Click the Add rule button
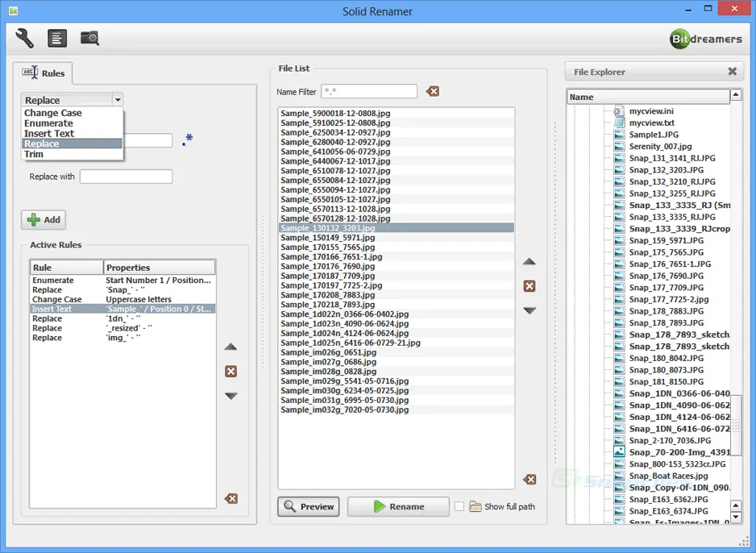This screenshot has width=756, height=553. (44, 220)
